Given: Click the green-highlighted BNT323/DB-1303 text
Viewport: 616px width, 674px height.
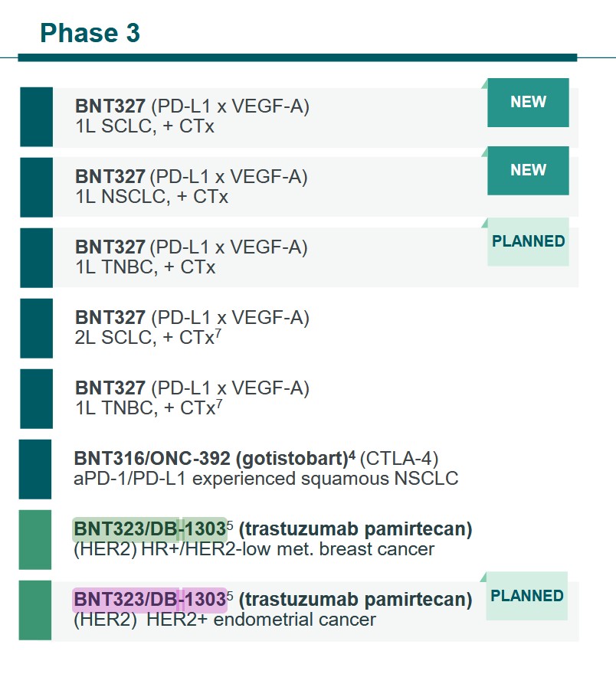Looking at the screenshot, I should click(149, 529).
